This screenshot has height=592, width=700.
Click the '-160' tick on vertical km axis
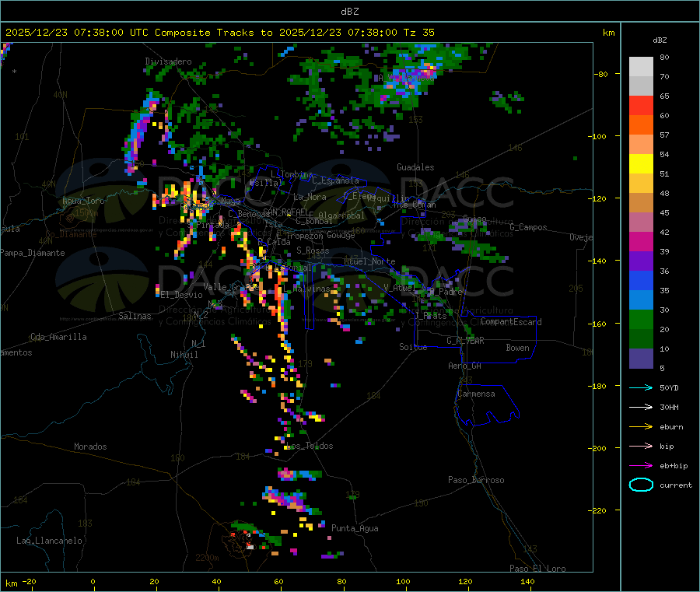[x=597, y=324]
